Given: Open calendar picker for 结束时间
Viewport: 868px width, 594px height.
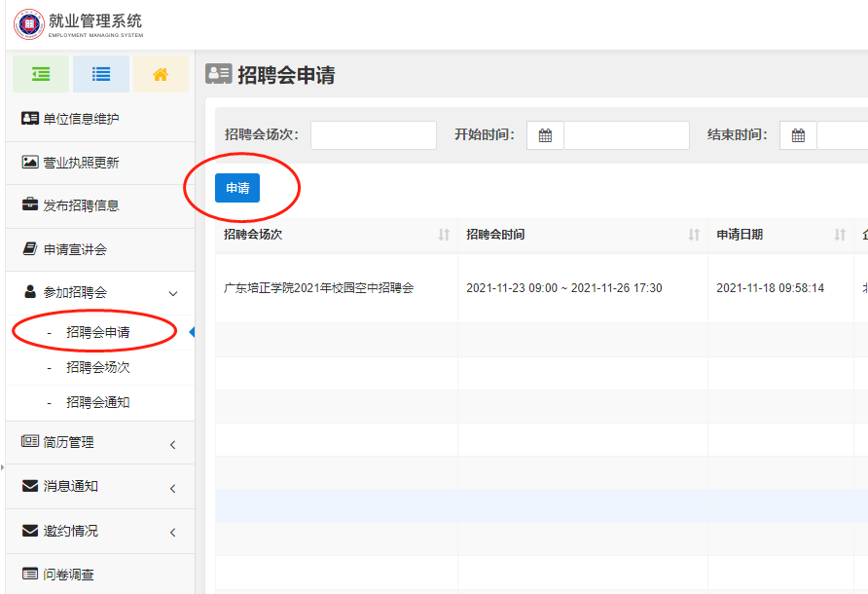Looking at the screenshot, I should pos(798,135).
